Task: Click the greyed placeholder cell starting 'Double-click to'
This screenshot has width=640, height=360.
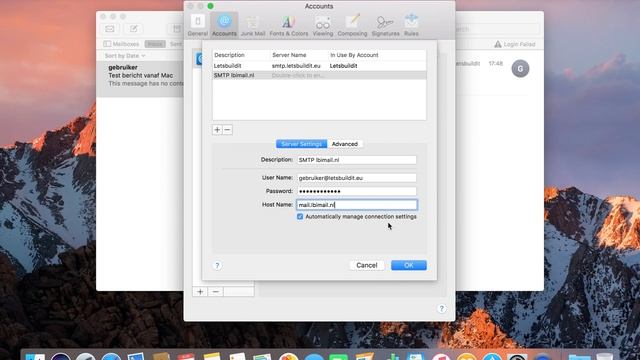Action: click(x=298, y=76)
